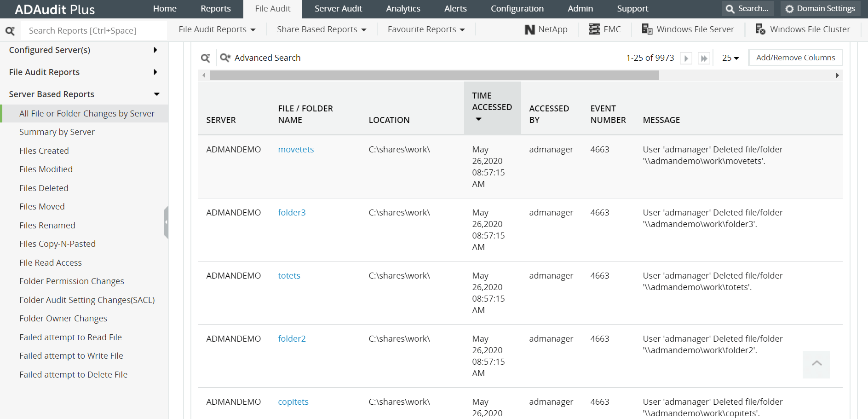Open the Reports tab
Screen dimensions: 868x419
(216, 9)
